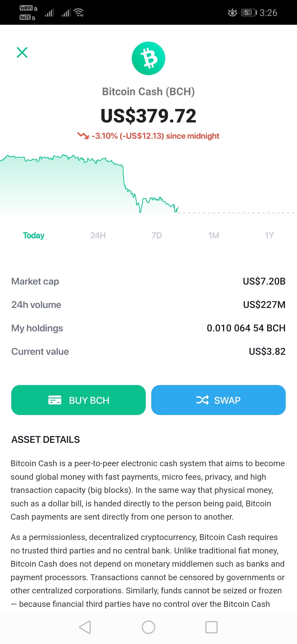Switch chart to 1Y range
Image resolution: width=297 pixels, height=644 pixels.
269,236
